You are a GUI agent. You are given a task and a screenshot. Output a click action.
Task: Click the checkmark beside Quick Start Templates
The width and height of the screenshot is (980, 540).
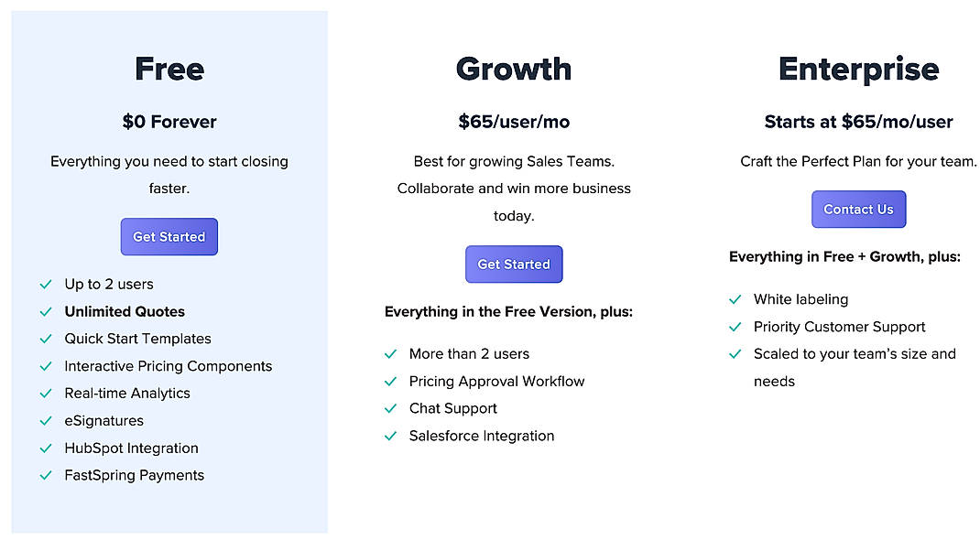tap(46, 339)
